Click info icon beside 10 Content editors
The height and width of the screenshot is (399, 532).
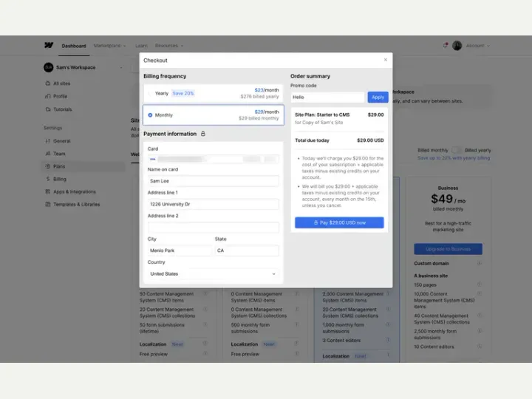480,347
